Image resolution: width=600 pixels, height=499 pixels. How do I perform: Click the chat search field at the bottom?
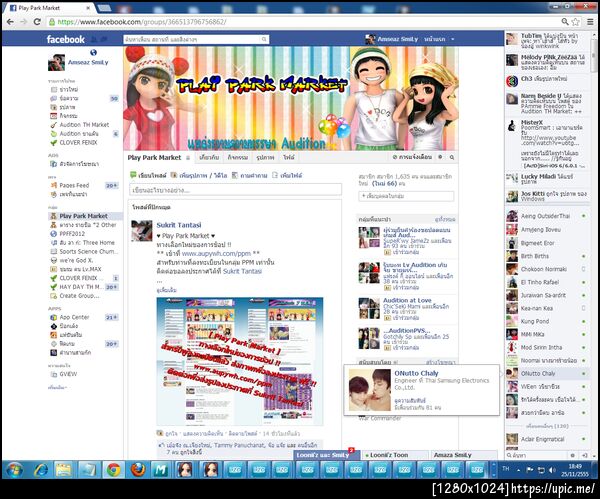536,455
